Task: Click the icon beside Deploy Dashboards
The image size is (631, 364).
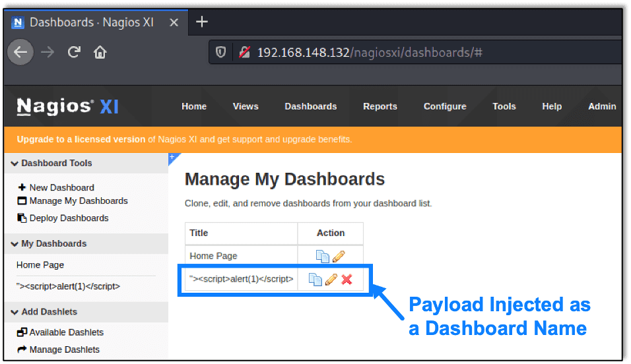Action: [x=22, y=218]
